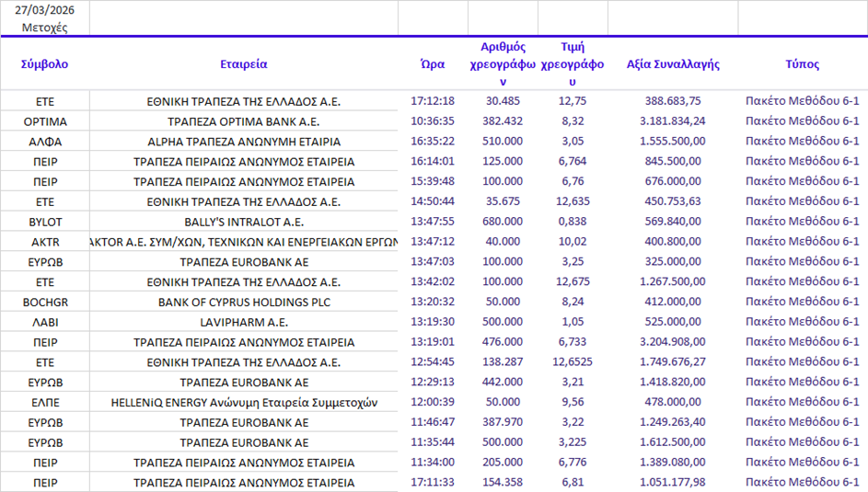
Task: Click the price cell 12,6525
Action: (x=573, y=361)
